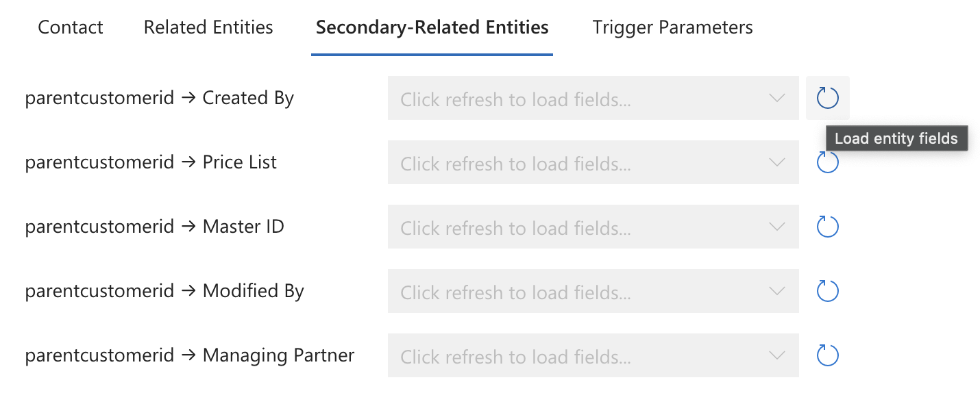Click the 'parentcustomerid → Created By' label
This screenshot has height=393, width=980.
click(x=159, y=98)
